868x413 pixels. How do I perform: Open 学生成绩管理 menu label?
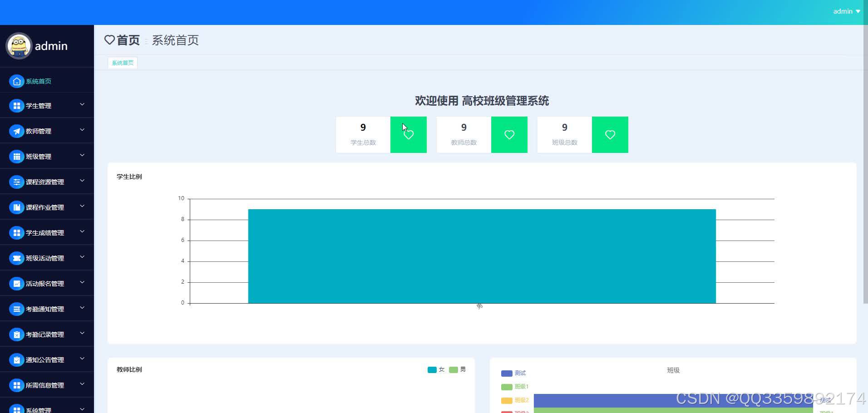(45, 233)
